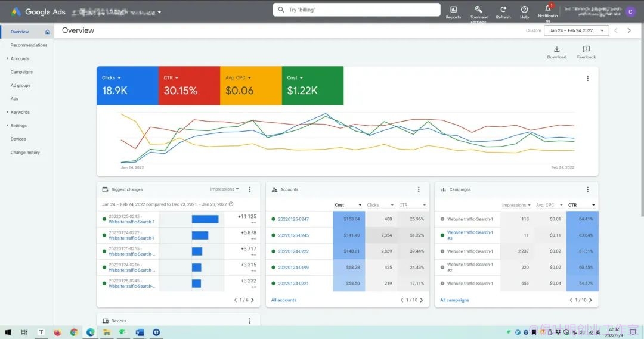Open Impressions dropdown in Biggest changes
The image size is (644, 339).
(224, 189)
